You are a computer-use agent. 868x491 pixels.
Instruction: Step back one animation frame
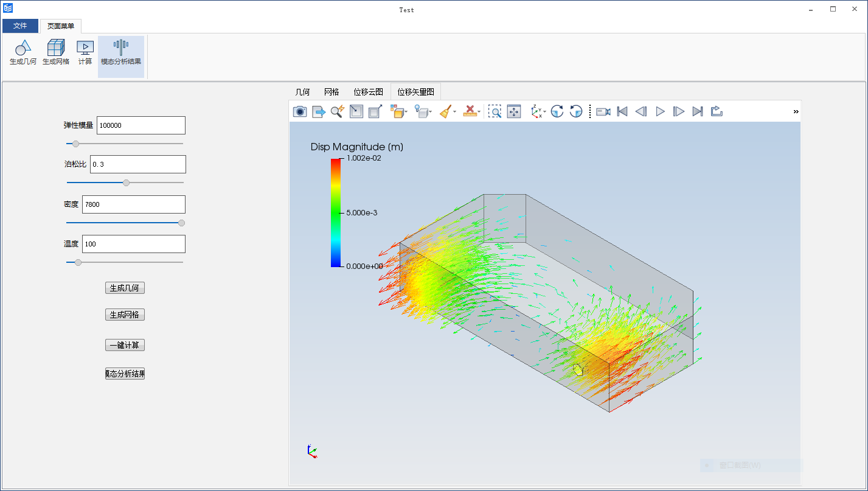pos(641,111)
